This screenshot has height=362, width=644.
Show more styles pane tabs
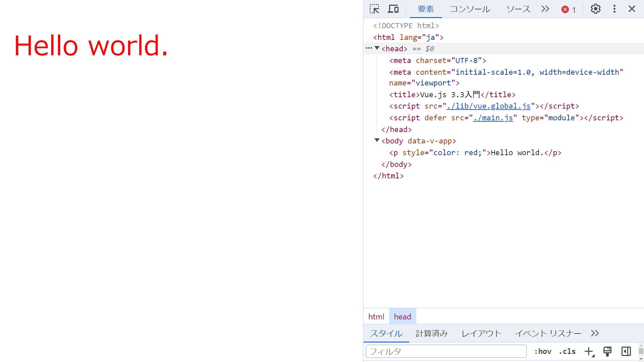595,333
